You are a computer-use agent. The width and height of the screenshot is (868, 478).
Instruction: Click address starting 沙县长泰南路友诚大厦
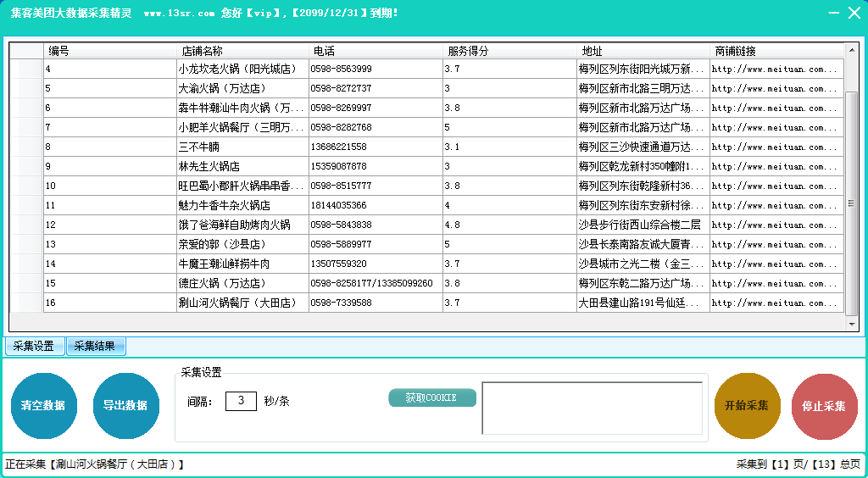(641, 245)
